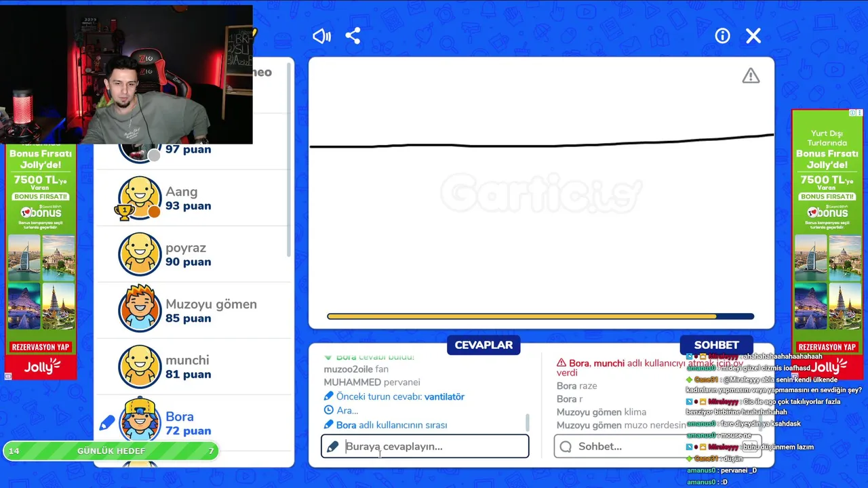
Task: Click the 81 puan score
Action: 188,375
